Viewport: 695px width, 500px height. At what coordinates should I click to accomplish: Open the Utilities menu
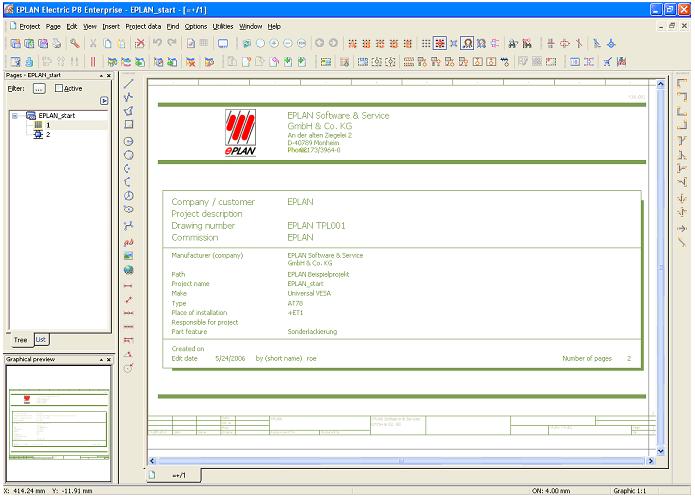(x=223, y=27)
